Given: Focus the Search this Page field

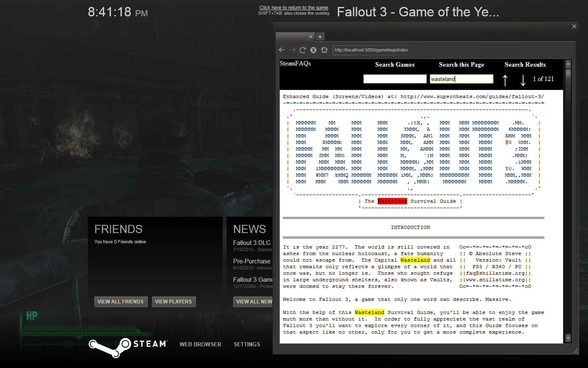Looking at the screenshot, I should [461, 79].
